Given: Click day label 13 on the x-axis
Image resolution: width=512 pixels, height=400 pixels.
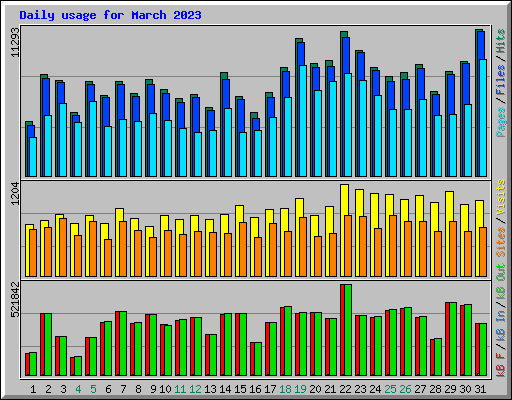Looking at the screenshot, I should (210, 389).
